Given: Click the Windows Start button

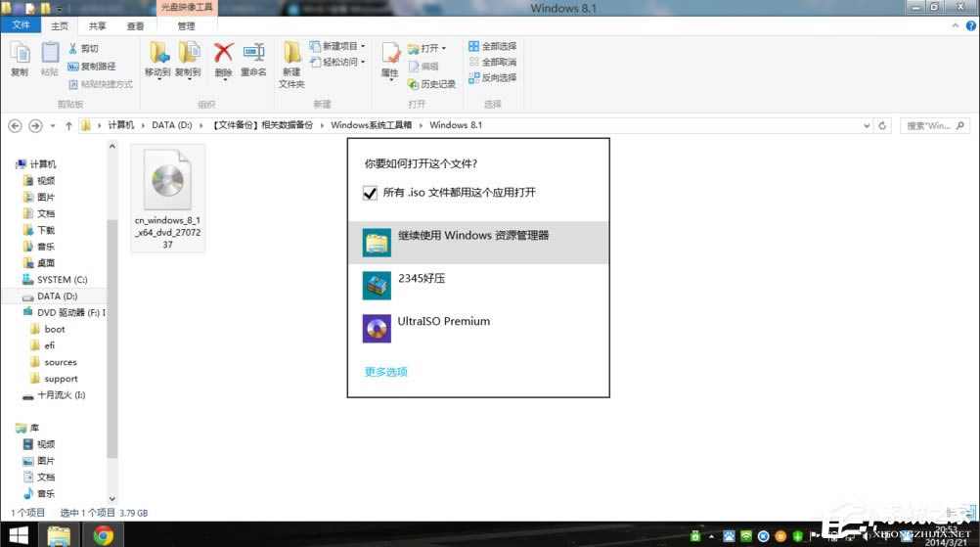Looking at the screenshot, I should click(19, 535).
